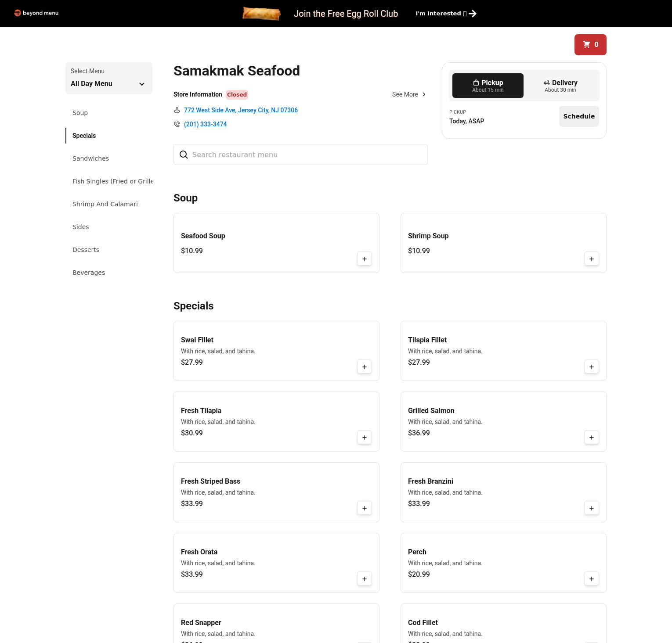Add Grilled Salmon using plus icon

coord(591,438)
